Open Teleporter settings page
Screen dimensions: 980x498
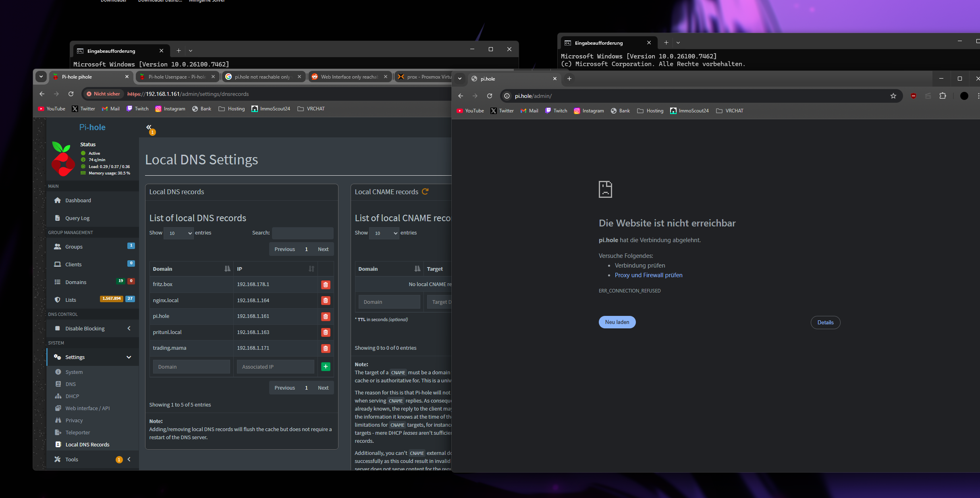coord(78,432)
